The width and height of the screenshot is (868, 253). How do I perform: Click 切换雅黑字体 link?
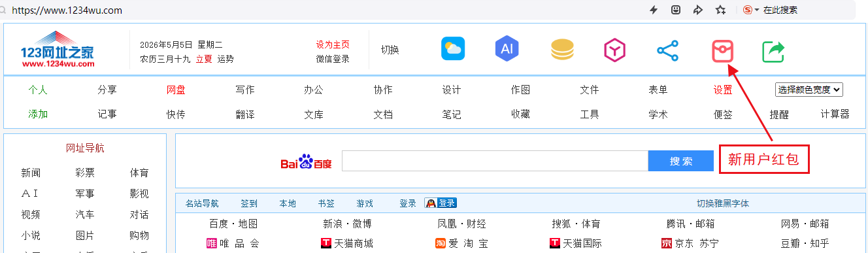click(x=723, y=203)
